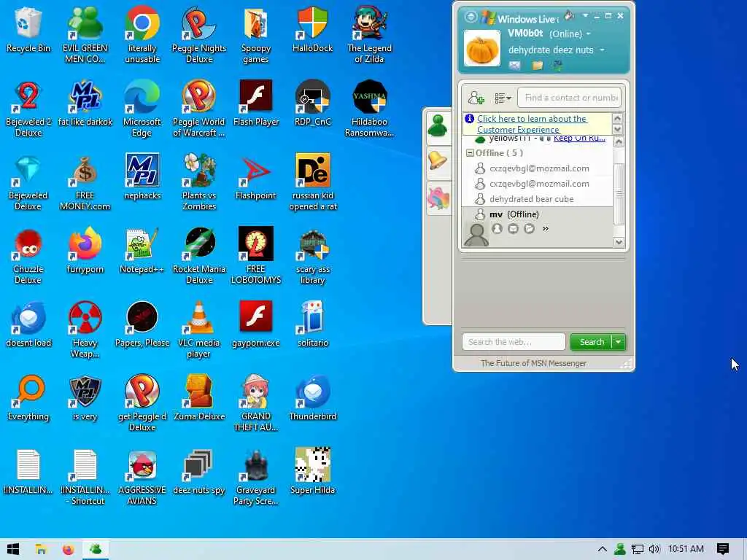Open the Recycle Bin desktop icon
The height and width of the screenshot is (560, 747).
point(28,29)
